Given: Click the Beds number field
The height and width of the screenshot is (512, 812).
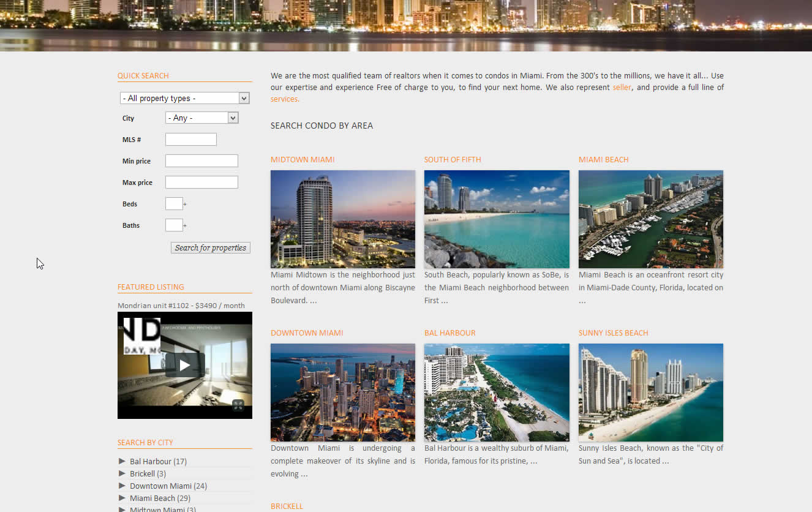Looking at the screenshot, I should (174, 204).
